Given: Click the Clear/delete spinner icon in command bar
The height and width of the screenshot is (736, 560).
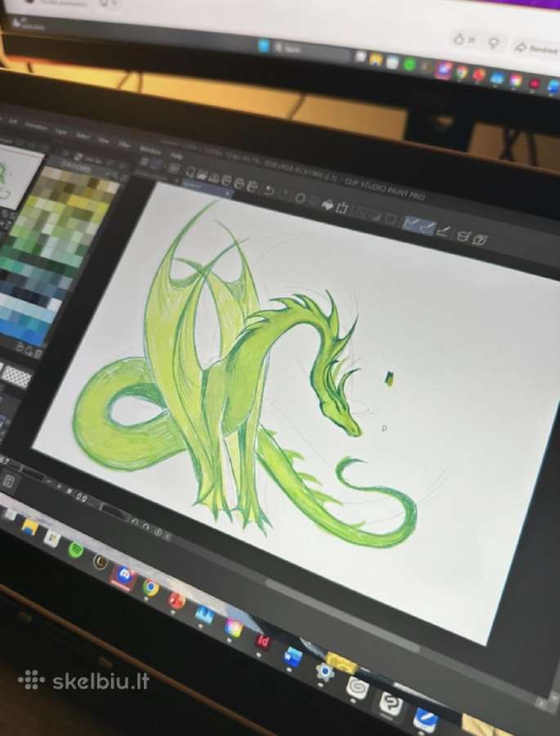Looking at the screenshot, I should [300, 198].
